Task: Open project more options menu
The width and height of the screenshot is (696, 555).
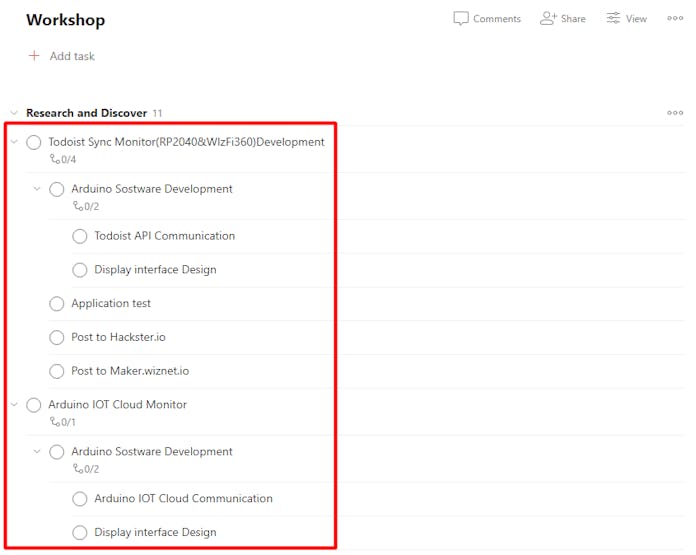Action: tap(675, 18)
